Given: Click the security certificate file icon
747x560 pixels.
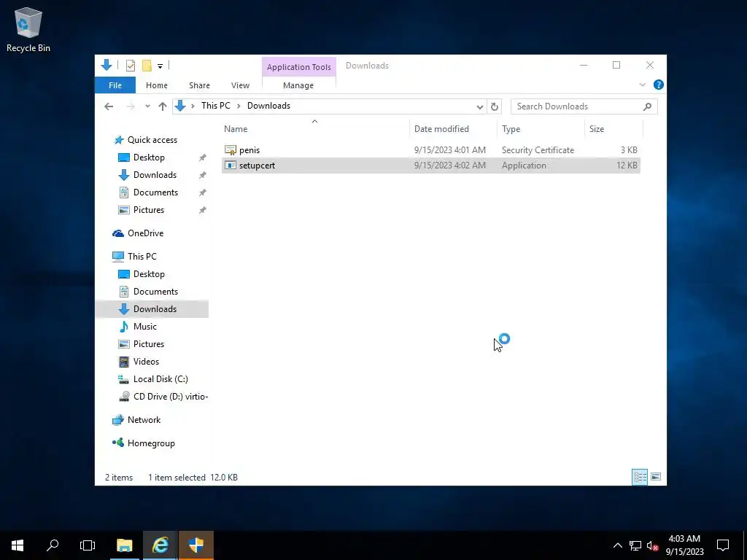Looking at the screenshot, I should click(230, 150).
